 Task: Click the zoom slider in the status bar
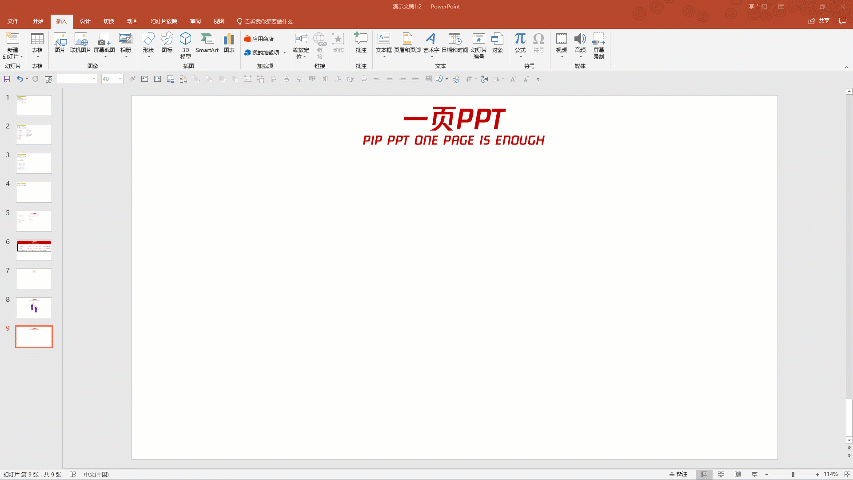coord(793,474)
